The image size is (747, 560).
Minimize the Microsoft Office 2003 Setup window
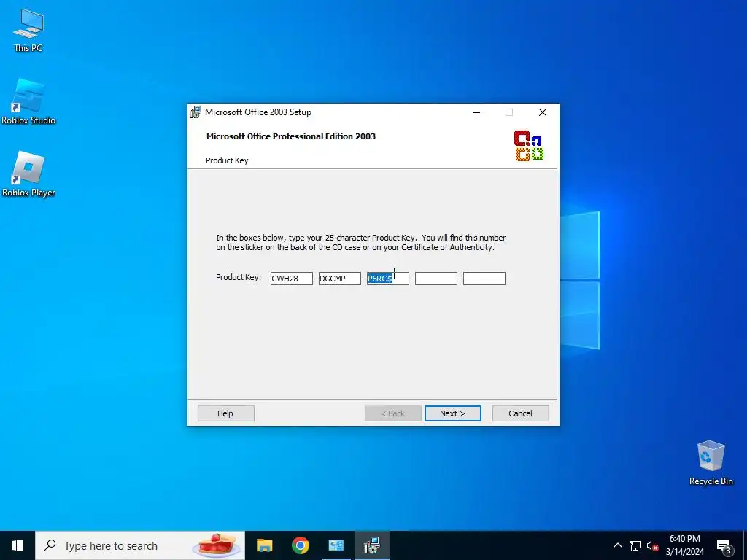pyautogui.click(x=476, y=112)
